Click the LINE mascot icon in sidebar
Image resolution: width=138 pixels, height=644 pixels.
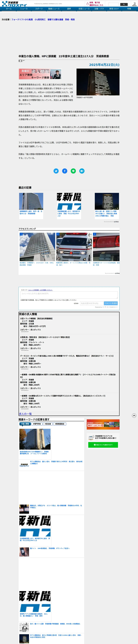[91, 438]
